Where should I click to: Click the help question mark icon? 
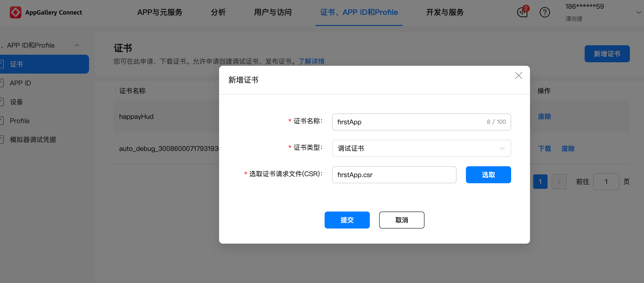545,12
